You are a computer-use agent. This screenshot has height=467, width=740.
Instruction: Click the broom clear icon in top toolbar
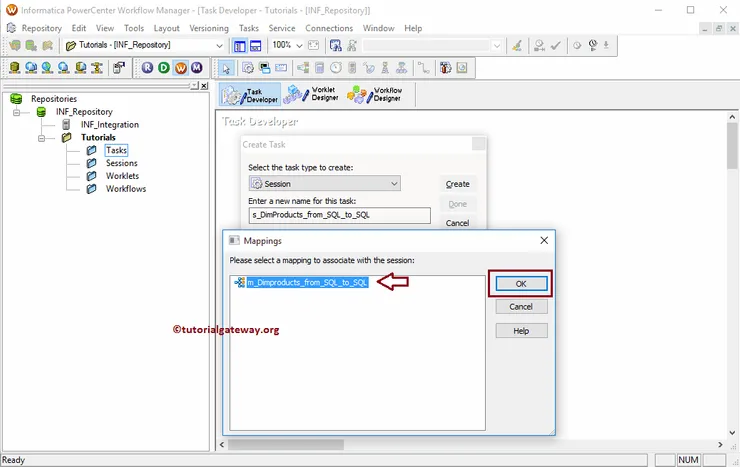pyautogui.click(x=517, y=46)
